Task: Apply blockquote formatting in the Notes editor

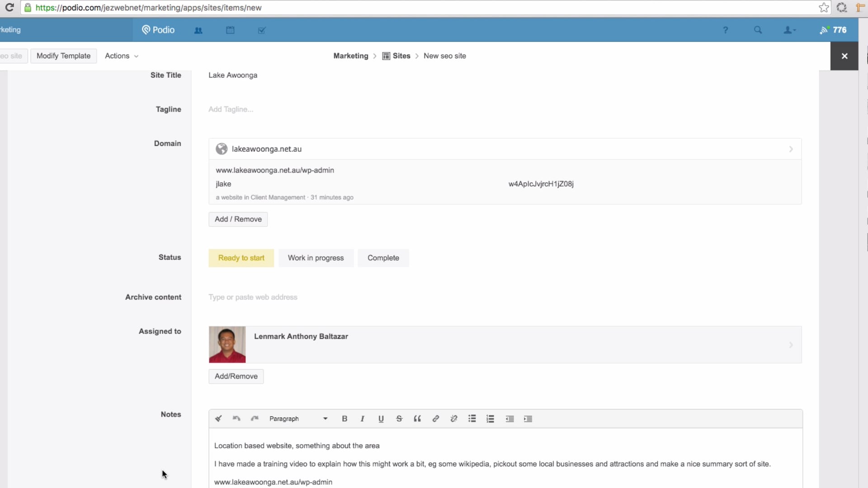Action: pos(417,418)
